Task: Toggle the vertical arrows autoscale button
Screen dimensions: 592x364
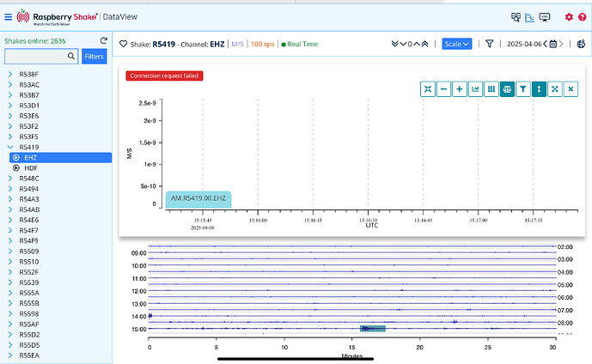Action: coord(539,89)
